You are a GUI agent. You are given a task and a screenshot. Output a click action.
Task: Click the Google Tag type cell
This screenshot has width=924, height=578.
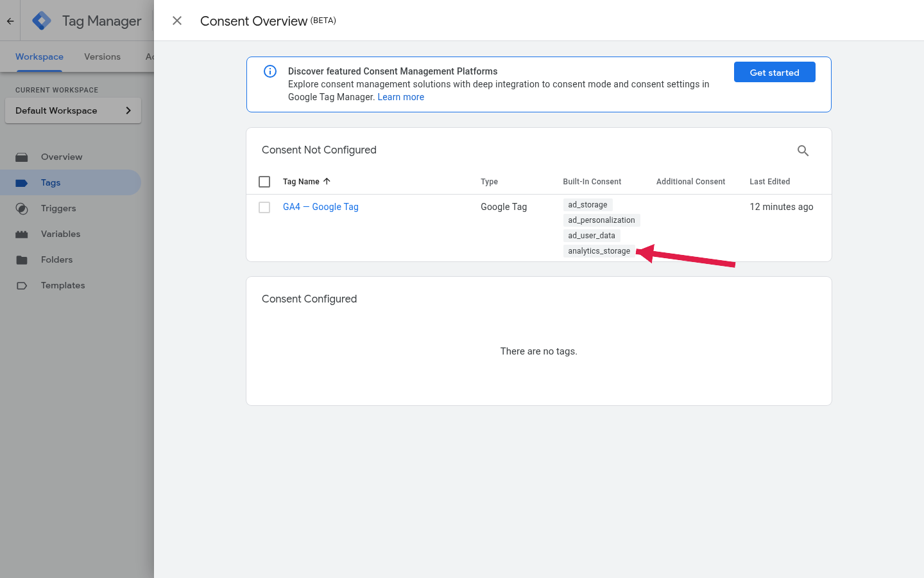504,207
